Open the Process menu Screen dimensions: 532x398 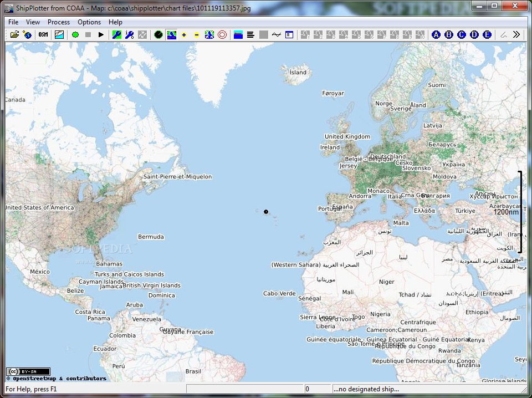pos(59,22)
